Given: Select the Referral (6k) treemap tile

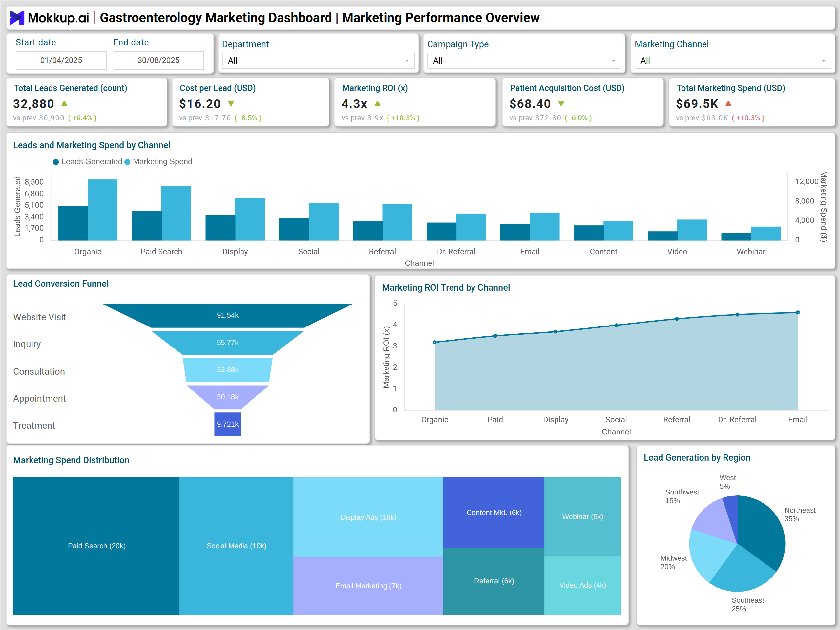Looking at the screenshot, I should coord(494,581).
